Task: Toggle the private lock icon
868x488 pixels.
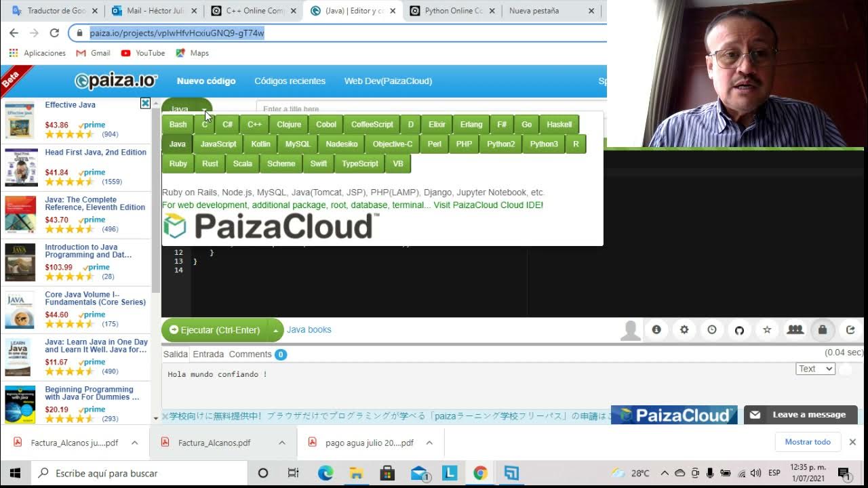Action: 823,329
